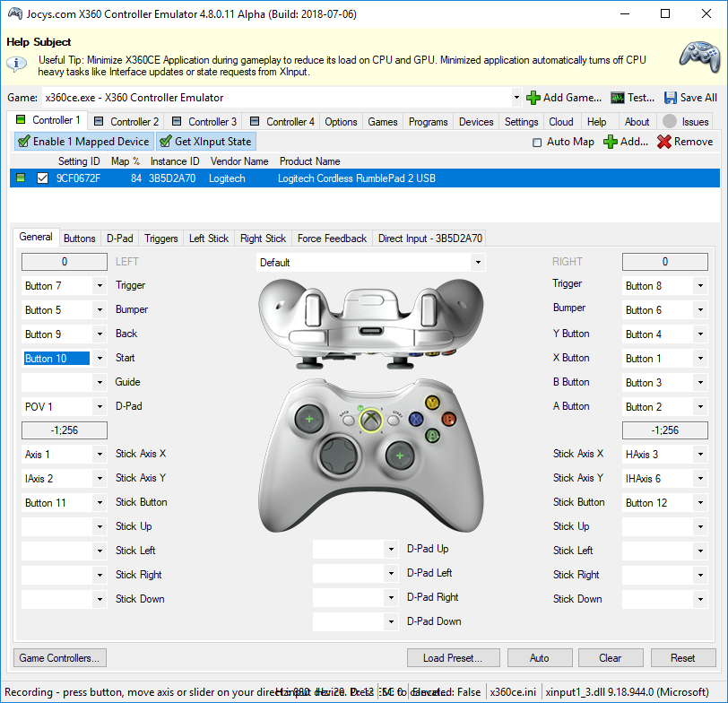Click the green plus Add Game icon

click(533, 98)
